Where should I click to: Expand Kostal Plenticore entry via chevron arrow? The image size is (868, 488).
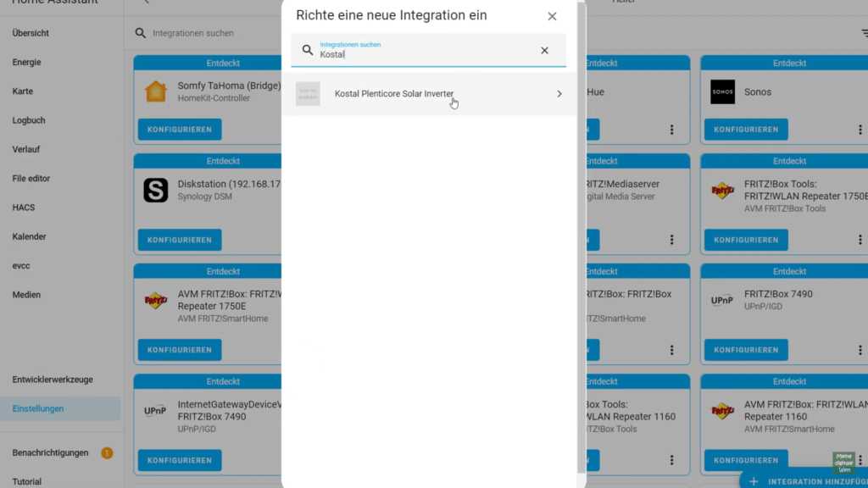[x=559, y=94]
